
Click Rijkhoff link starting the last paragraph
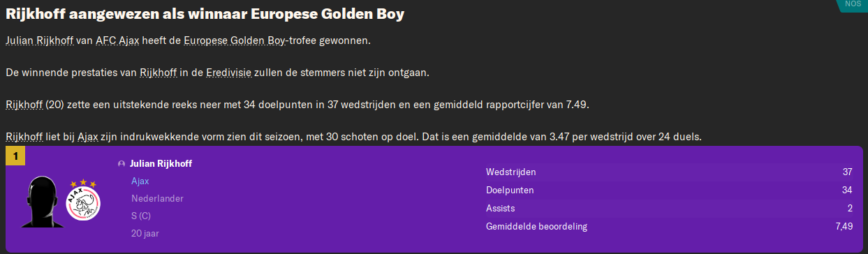(x=24, y=137)
